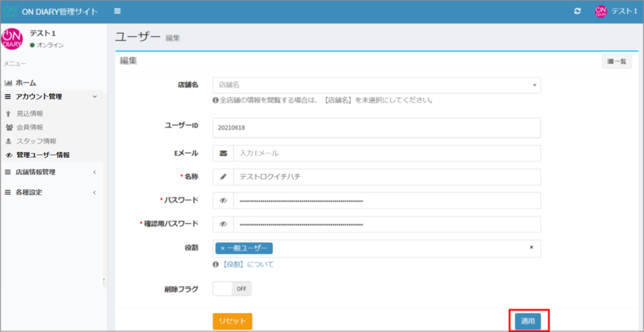The image size is (644, 332).
Task: Click the pencil icon beside 名称 field
Action: coord(223,177)
